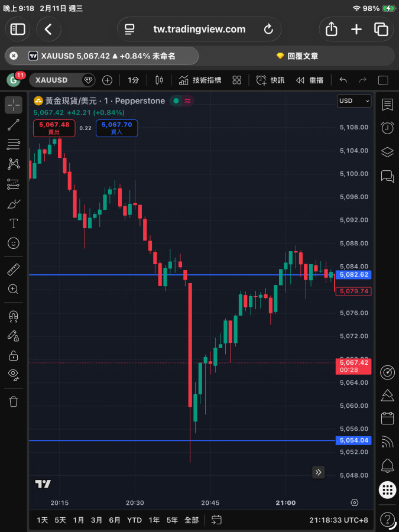Toggle the green market status indicator
Viewport: 399px width, 532px height.
[x=176, y=100]
